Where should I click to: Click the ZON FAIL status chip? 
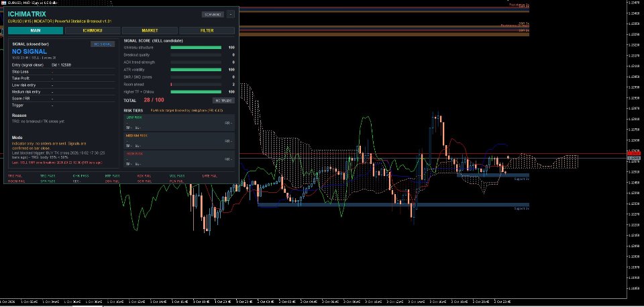click(113, 181)
